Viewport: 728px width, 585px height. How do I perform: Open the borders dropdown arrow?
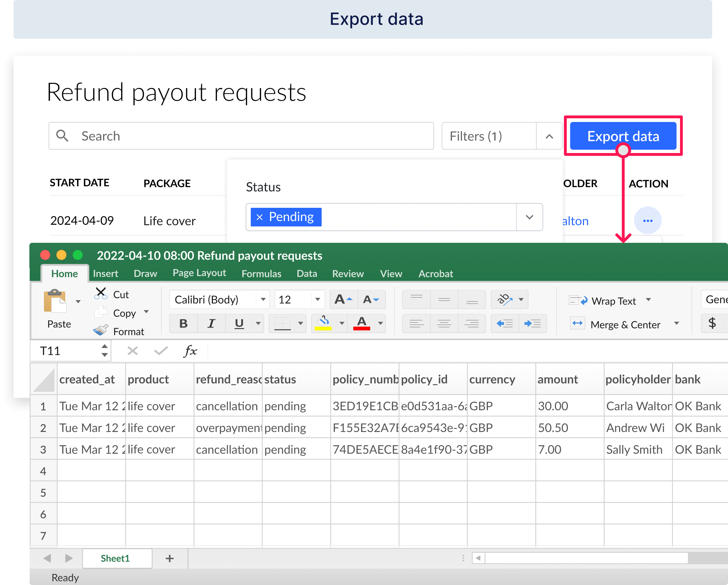(300, 323)
